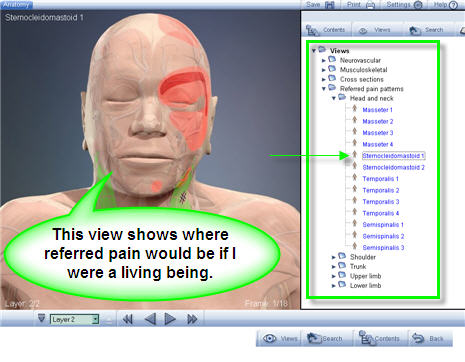The image size is (465, 362).
Task: Open the Semispinalis 3 view
Action: coord(383,248)
